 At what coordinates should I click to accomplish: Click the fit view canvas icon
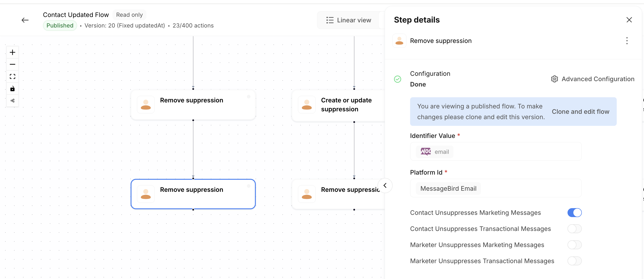pos(13,76)
